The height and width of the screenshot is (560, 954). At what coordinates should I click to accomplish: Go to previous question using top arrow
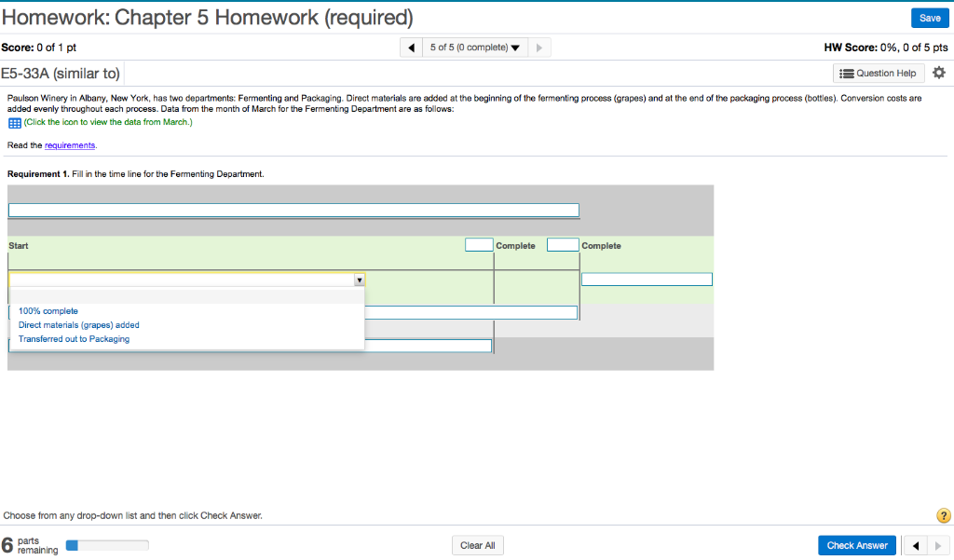(x=411, y=48)
